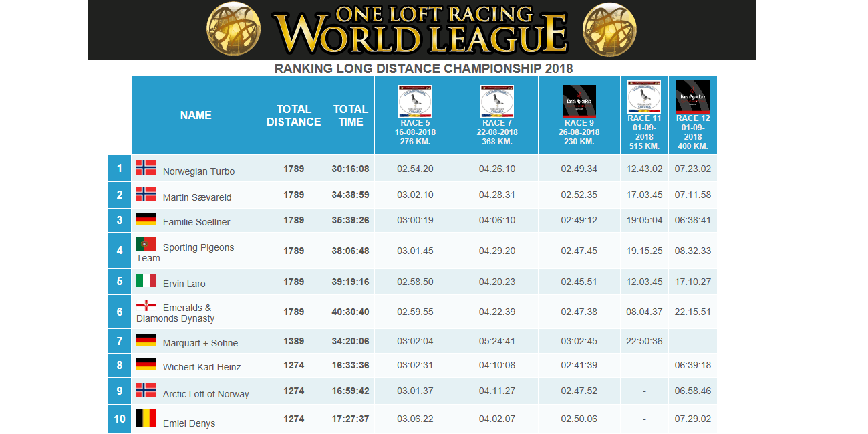This screenshot has height=434, width=868.
Task: Click the Norwegian flag beside Norwegian Turbo
Action: pos(146,167)
